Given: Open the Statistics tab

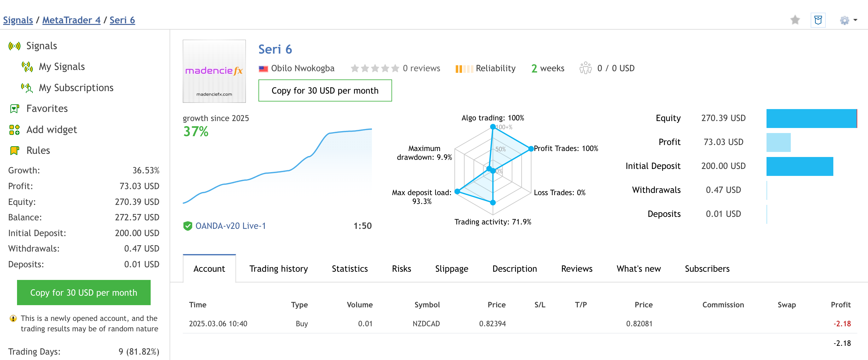Looking at the screenshot, I should point(350,269).
